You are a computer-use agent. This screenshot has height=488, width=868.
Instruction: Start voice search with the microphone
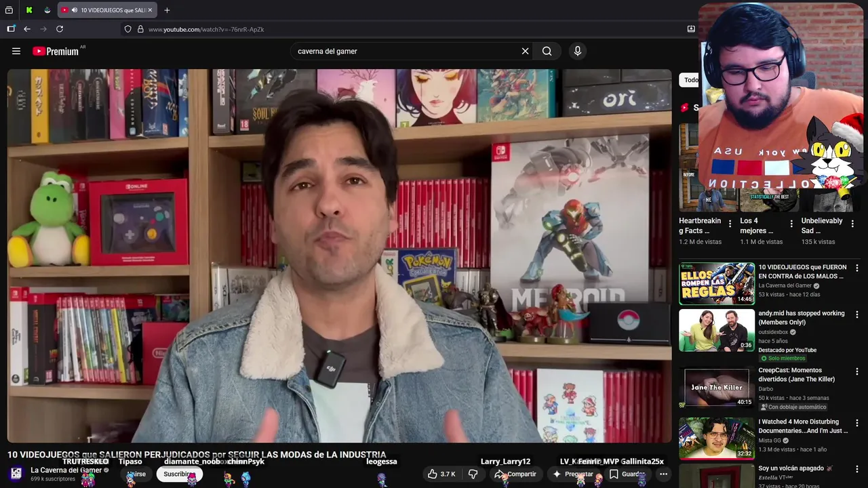[x=578, y=51]
